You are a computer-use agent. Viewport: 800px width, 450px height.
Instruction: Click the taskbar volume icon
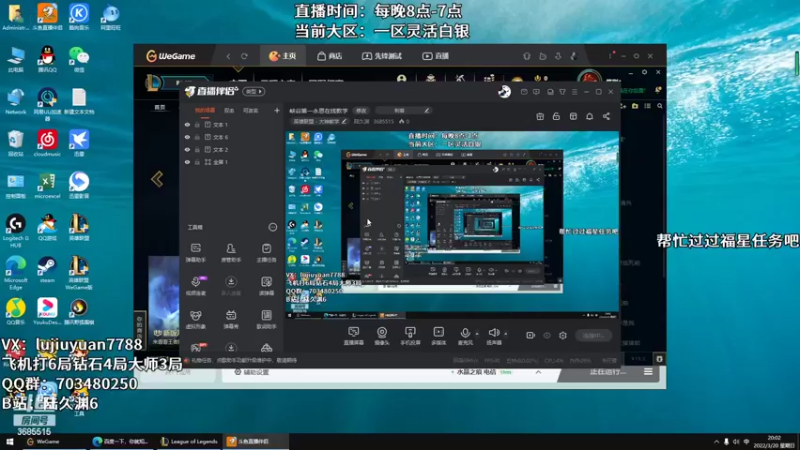tap(736, 442)
